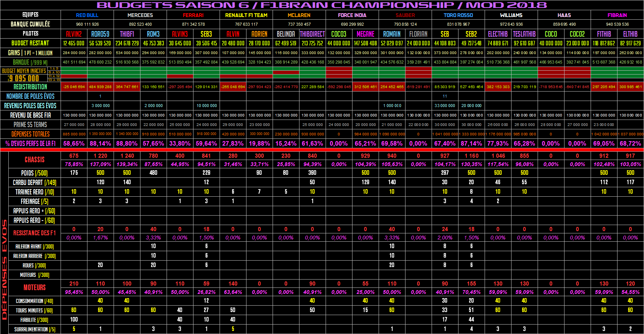This screenshot has width=644, height=334.
Task: Select the FERRARI team header cell
Action: coord(193,15)
